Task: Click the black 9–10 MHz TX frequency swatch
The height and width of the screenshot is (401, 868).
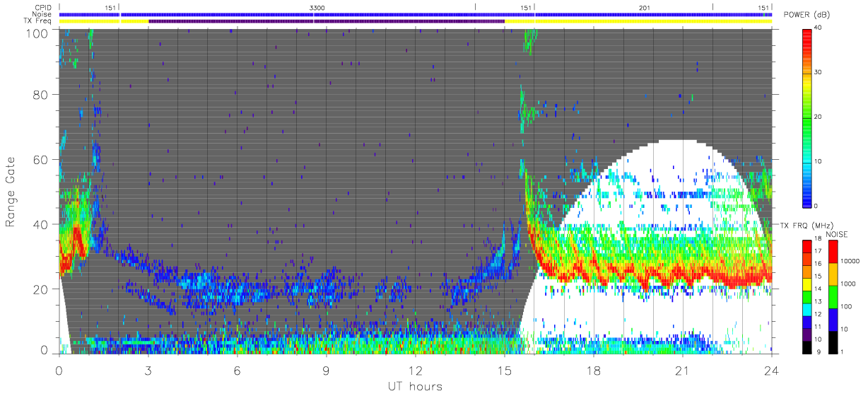Action: click(x=807, y=346)
